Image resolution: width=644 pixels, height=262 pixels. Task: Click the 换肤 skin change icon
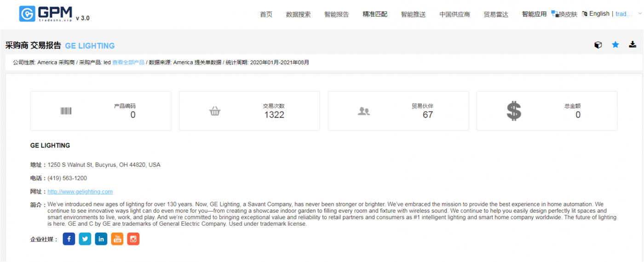coord(555,14)
